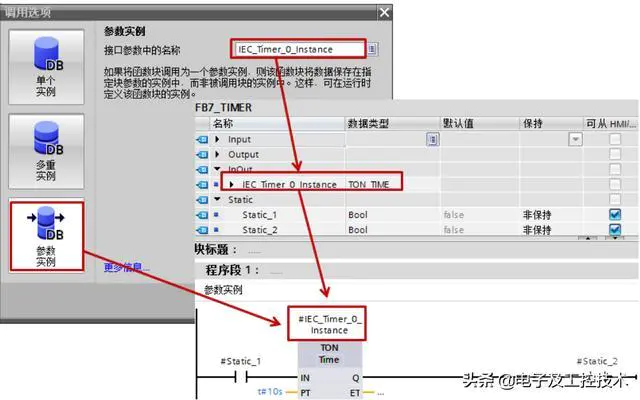
Task: Toggle HMI accessible checkbox for Output row
Action: (x=615, y=154)
